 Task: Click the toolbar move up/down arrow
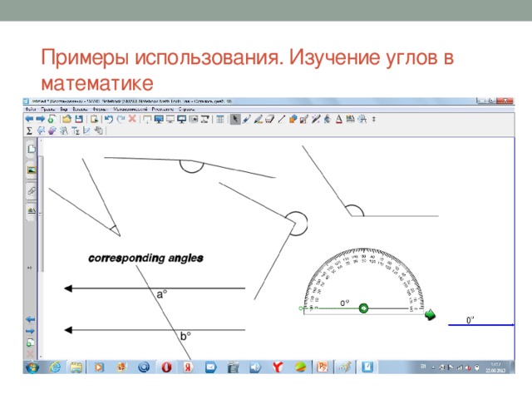[x=374, y=120]
